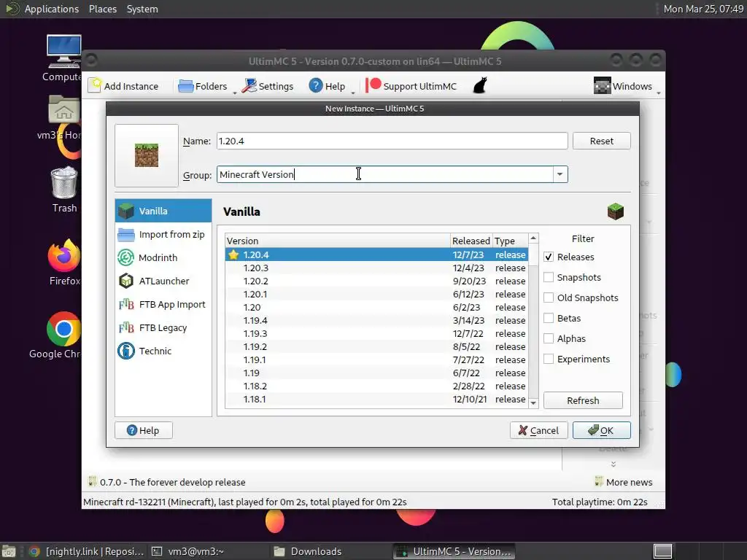The width and height of the screenshot is (747, 560).
Task: Select version 1.19.4 row
Action: (376, 321)
